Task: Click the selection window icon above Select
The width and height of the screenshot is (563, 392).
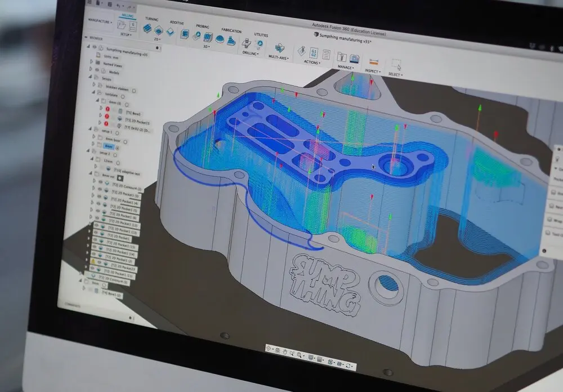Action: click(x=396, y=65)
